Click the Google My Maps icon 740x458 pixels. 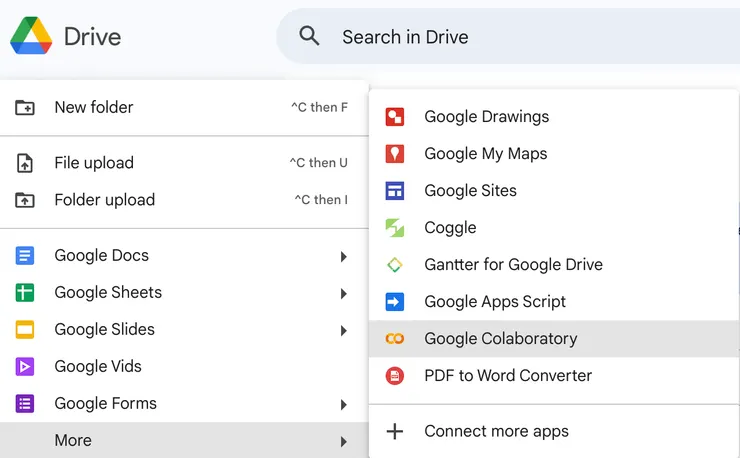[x=395, y=154]
